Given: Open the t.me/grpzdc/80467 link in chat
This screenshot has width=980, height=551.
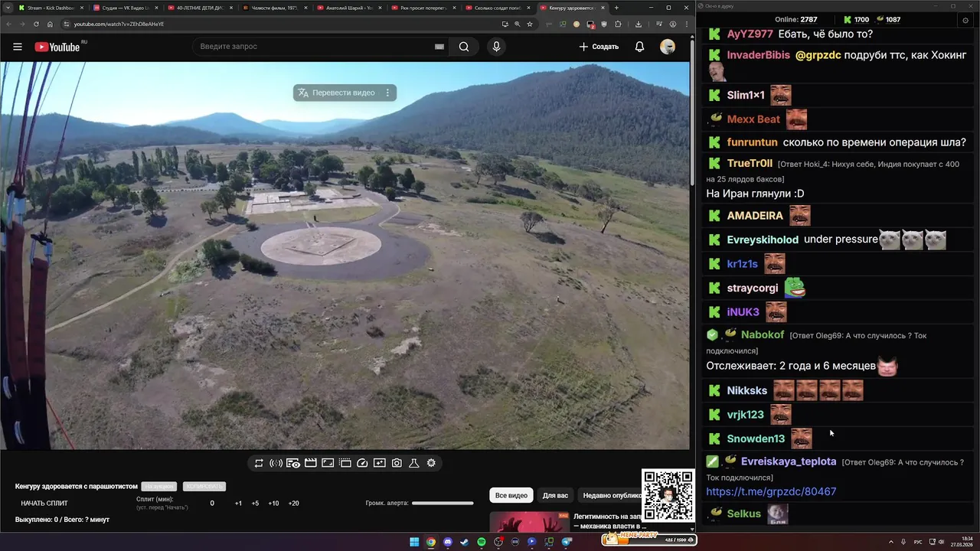Looking at the screenshot, I should point(771,491).
